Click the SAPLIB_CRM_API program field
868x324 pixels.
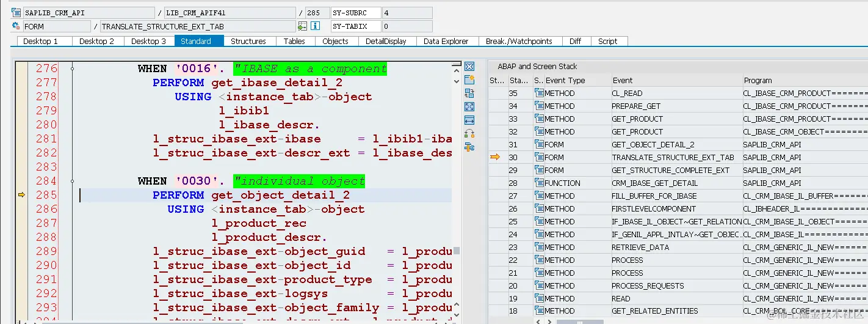point(89,12)
